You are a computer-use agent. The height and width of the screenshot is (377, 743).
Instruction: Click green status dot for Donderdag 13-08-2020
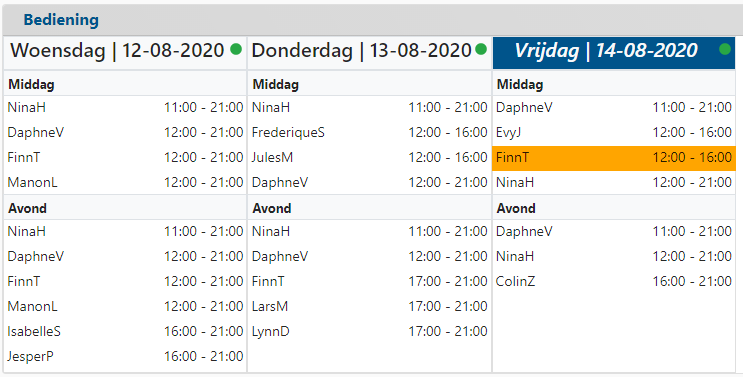coord(481,49)
